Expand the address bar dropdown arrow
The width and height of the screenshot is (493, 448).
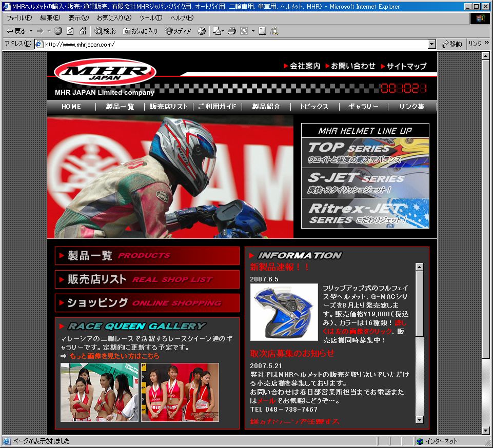(431, 44)
